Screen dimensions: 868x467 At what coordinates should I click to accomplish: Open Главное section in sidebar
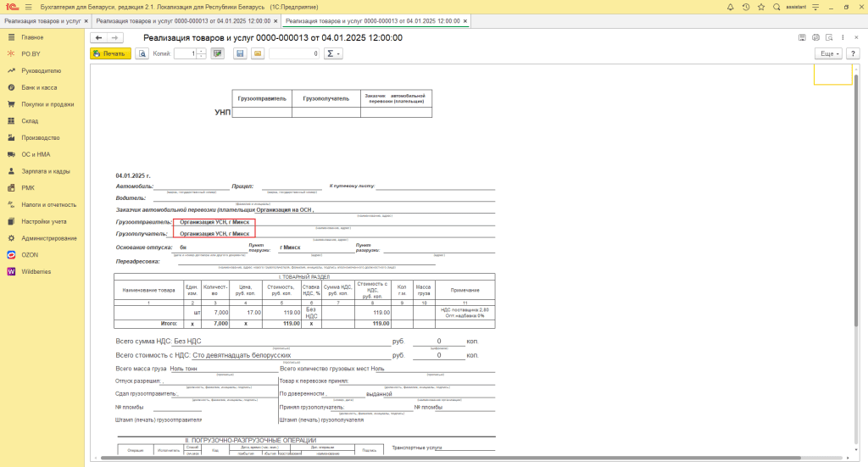[x=32, y=37]
